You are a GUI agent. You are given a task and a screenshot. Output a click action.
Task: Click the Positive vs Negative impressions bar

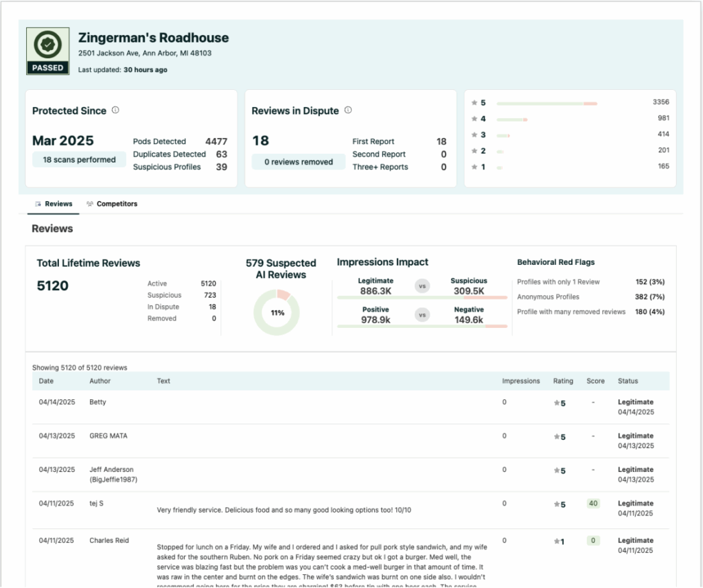[422, 327]
